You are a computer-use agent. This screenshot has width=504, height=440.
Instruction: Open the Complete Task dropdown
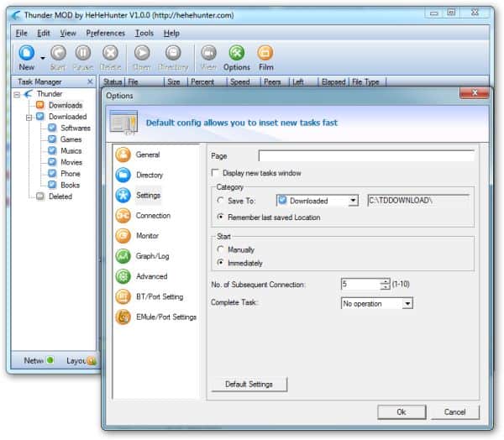(407, 303)
